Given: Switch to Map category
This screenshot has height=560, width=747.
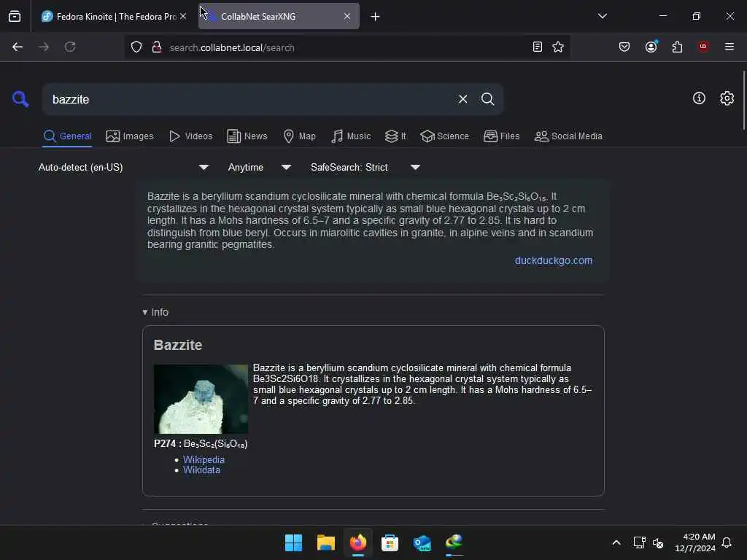Looking at the screenshot, I should pos(300,136).
